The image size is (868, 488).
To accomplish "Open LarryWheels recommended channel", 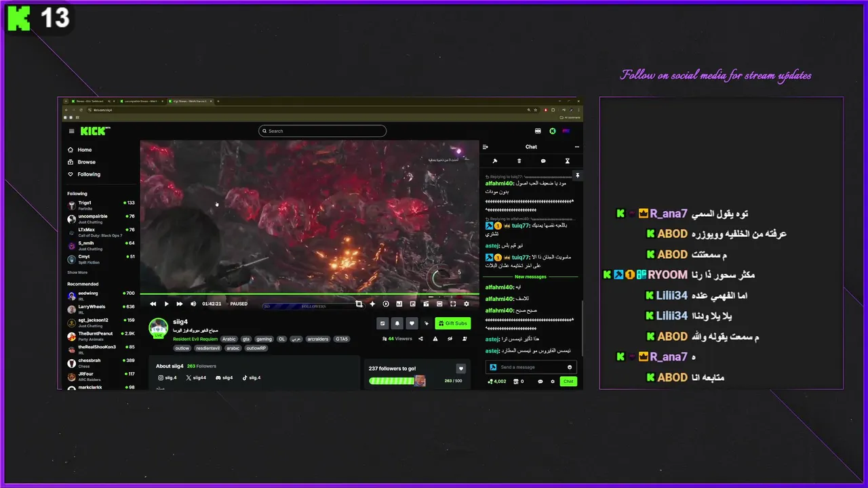I will 100,308.
